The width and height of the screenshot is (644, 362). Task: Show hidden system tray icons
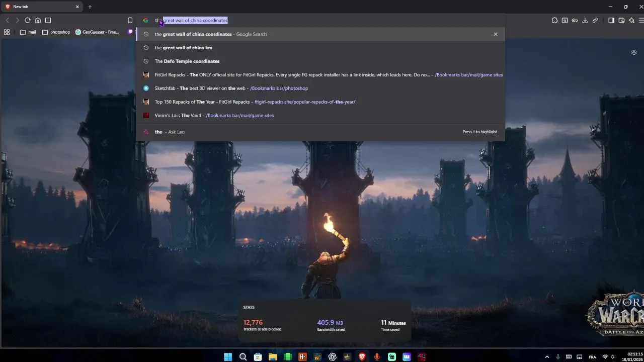pyautogui.click(x=547, y=357)
